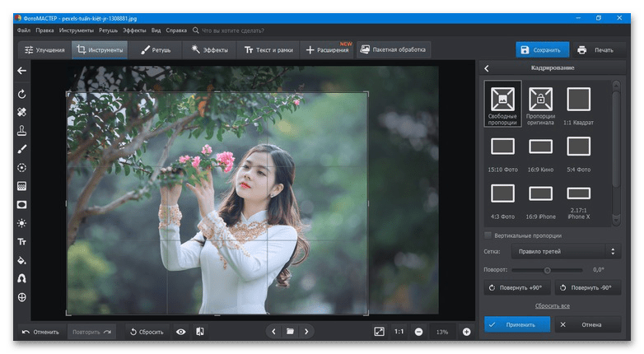
Task: Select the text tool in sidebar
Action: pos(21,241)
